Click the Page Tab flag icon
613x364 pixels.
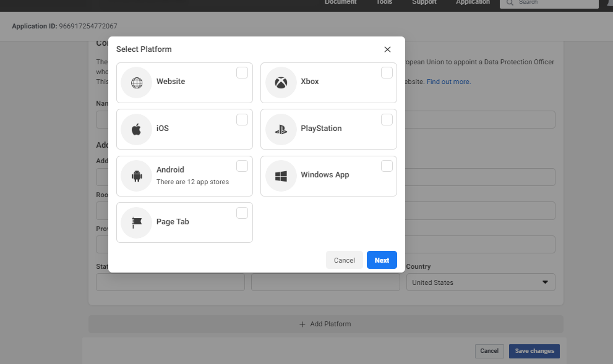click(x=137, y=222)
